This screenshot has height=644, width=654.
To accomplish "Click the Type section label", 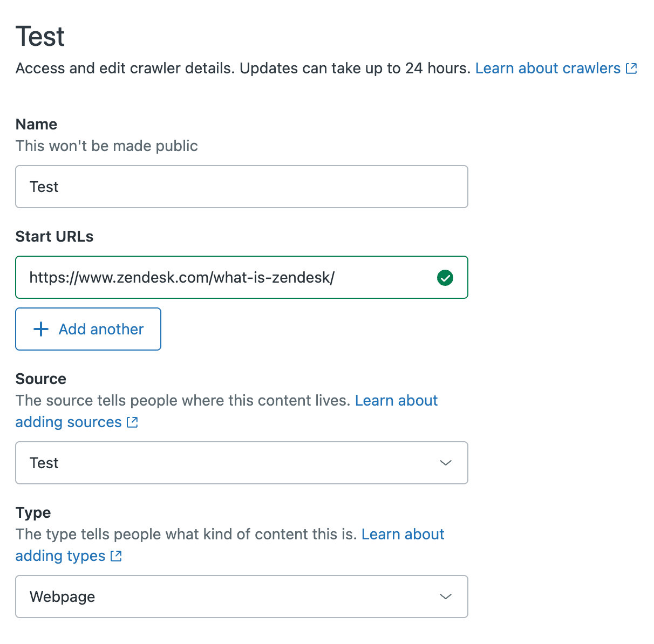I will click(x=33, y=512).
